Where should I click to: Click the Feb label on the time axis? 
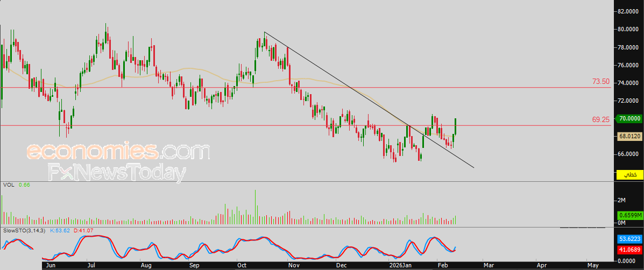[442, 266]
